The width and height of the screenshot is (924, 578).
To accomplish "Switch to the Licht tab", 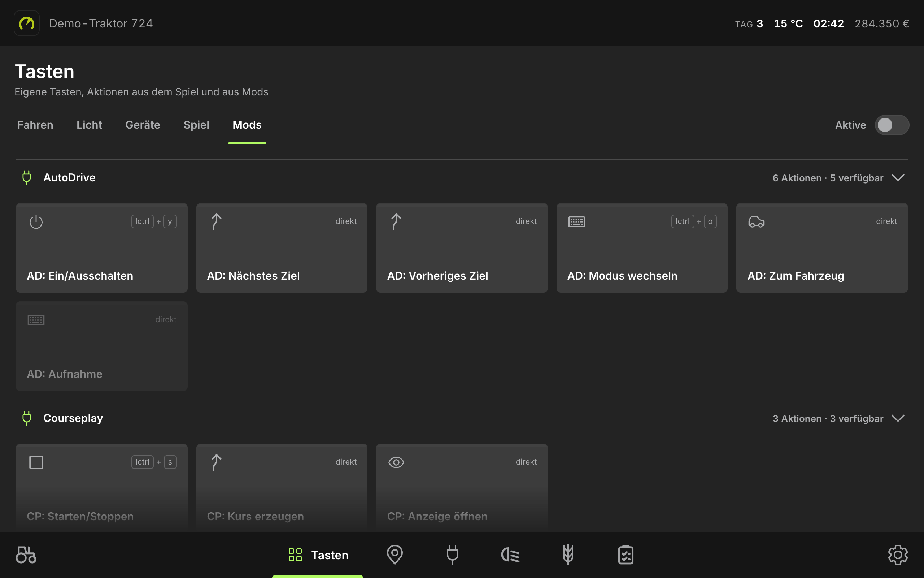I will (90, 125).
